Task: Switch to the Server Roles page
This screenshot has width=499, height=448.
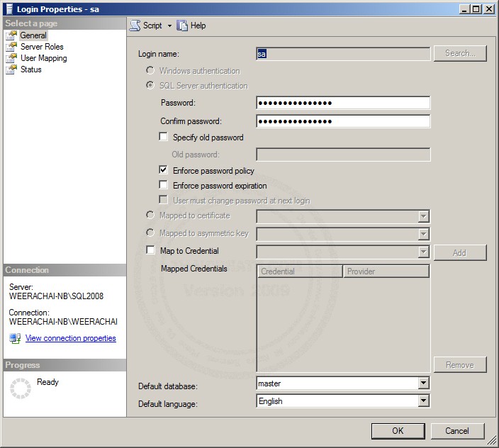Action: [42, 47]
